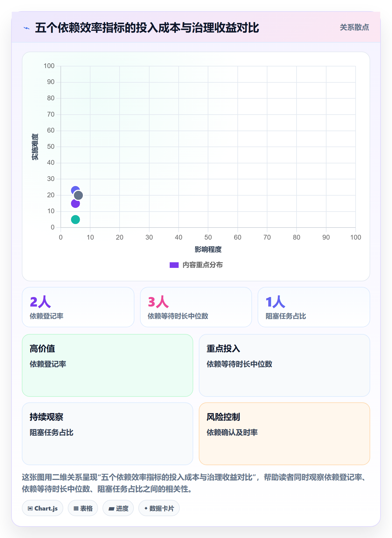This screenshot has width=392, height=538.
Task: Click the x-axis tick label 50
Action: [x=208, y=237]
